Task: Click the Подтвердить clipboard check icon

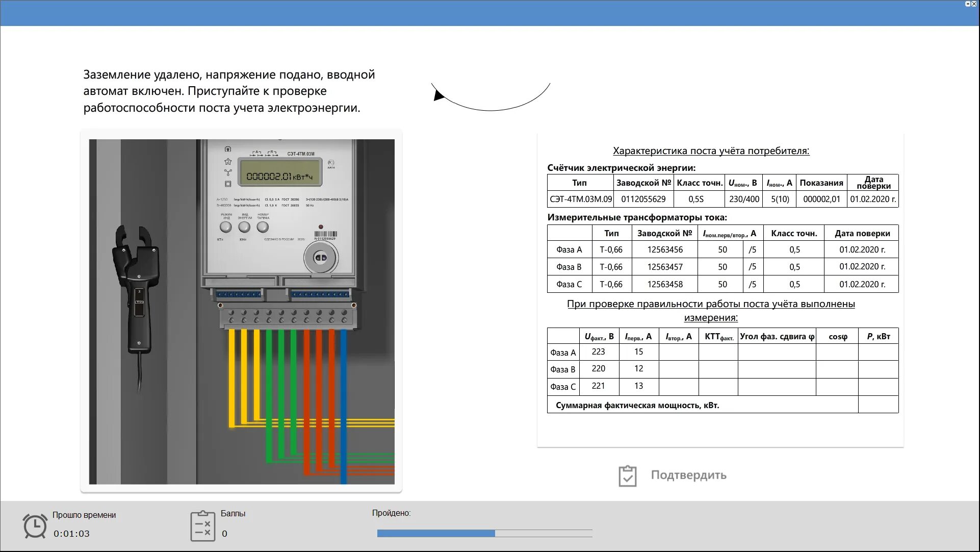Action: coord(627,475)
